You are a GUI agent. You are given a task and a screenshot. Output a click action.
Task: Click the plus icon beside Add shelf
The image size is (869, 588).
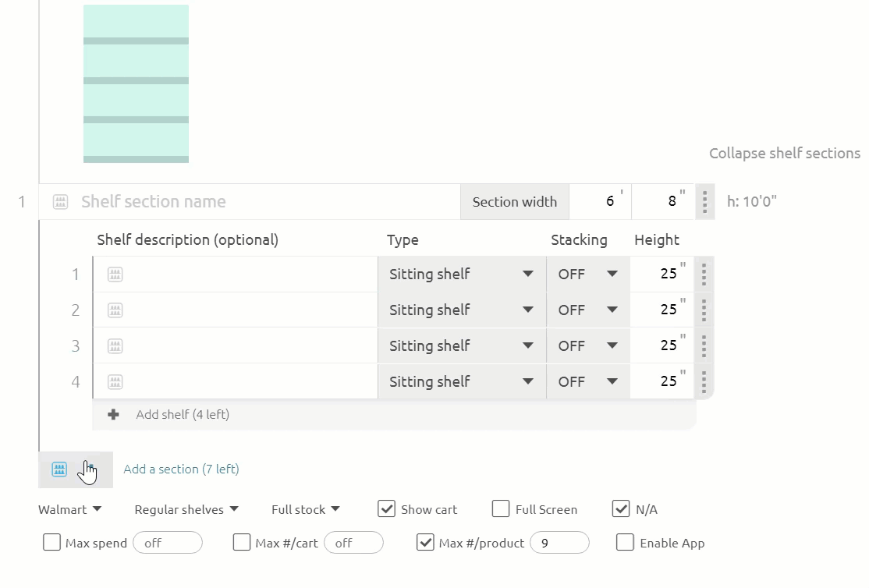(113, 415)
